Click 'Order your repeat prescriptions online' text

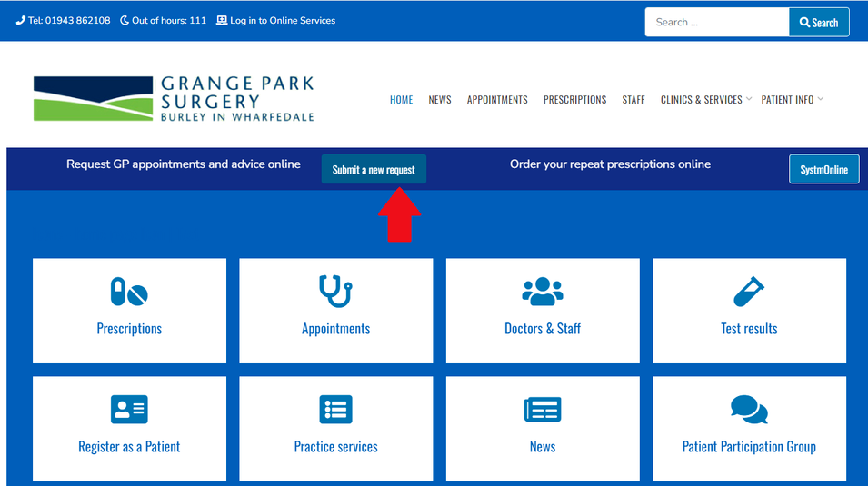pyautogui.click(x=610, y=164)
